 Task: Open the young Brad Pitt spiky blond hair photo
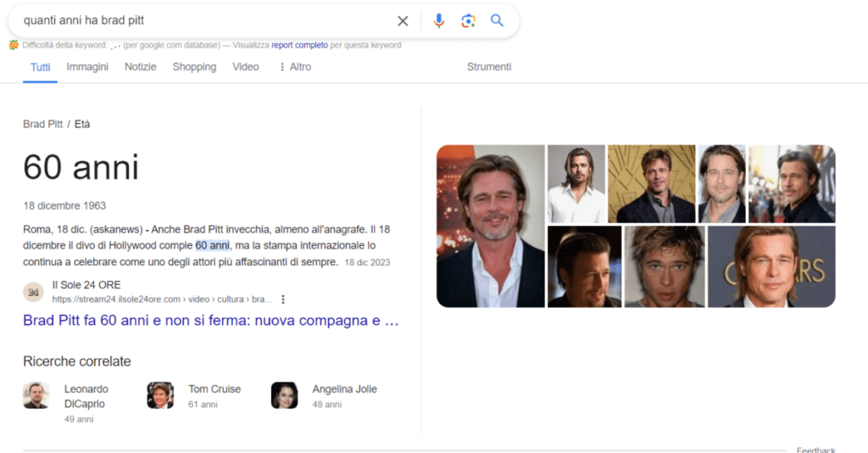coord(665,266)
